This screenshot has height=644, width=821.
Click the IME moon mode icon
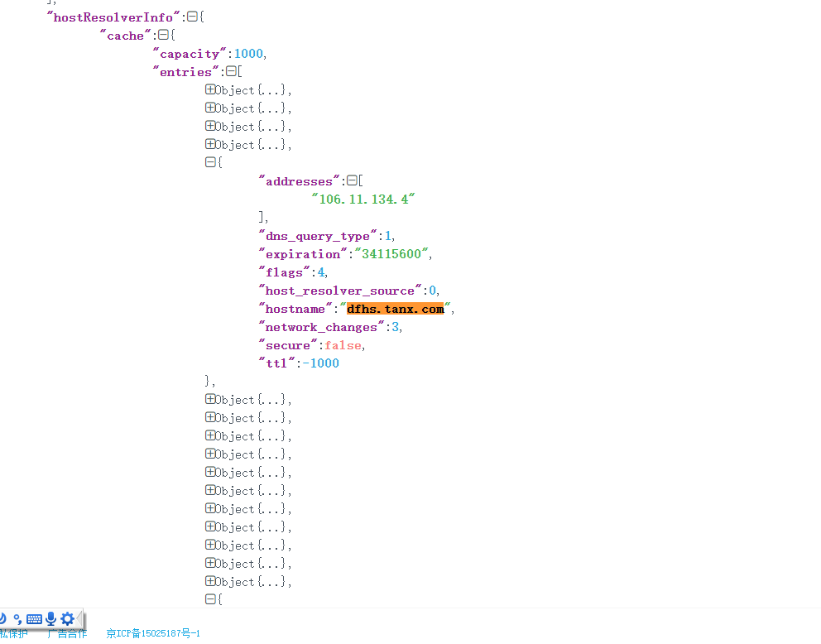click(x=2, y=619)
